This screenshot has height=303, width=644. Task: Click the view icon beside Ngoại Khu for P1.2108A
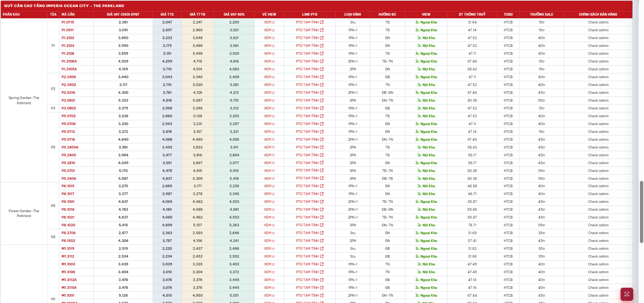click(x=417, y=61)
